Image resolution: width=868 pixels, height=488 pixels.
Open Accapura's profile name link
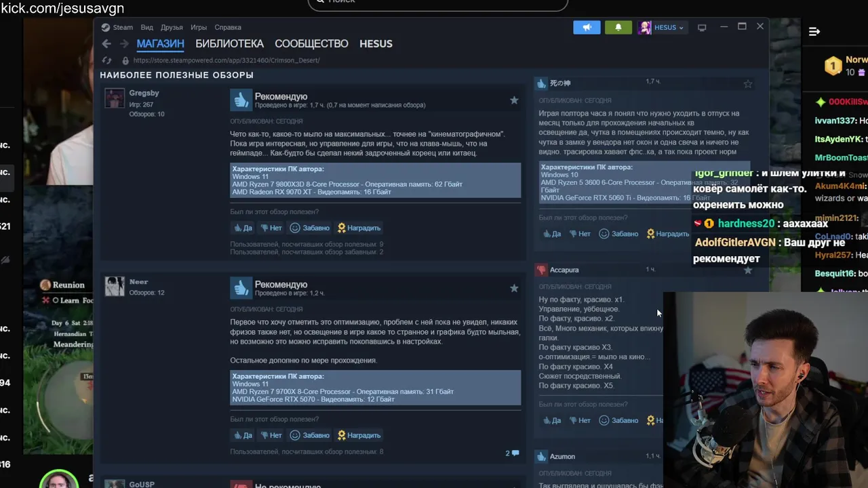pyautogui.click(x=564, y=270)
